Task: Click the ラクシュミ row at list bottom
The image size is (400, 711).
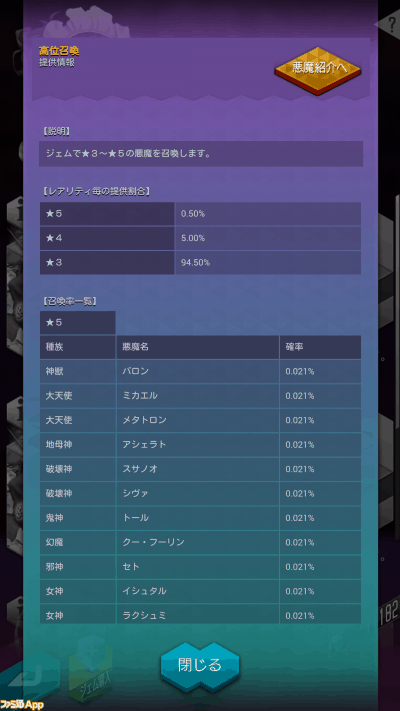Action: [x=200, y=614]
